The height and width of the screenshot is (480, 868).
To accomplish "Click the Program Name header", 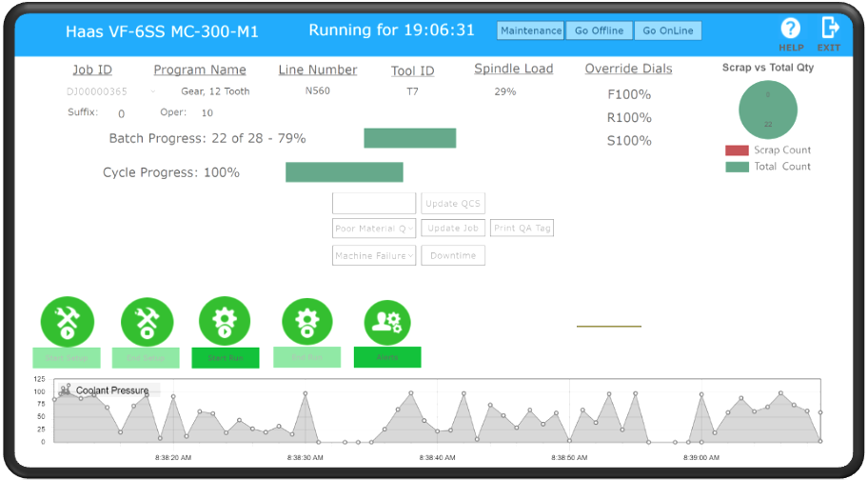I will pyautogui.click(x=200, y=70).
